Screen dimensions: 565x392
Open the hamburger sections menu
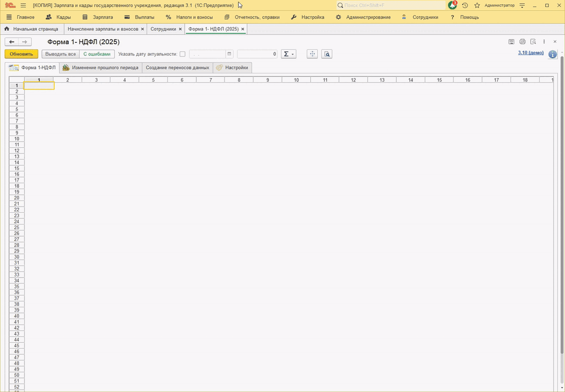tap(23, 5)
